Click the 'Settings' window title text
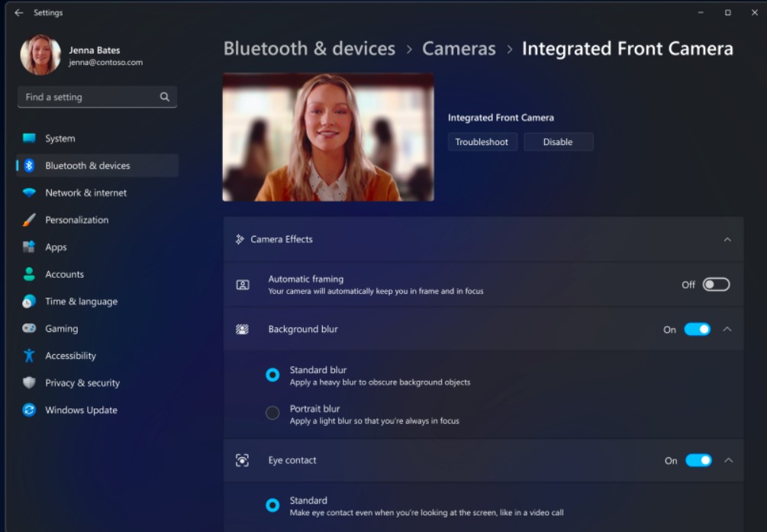This screenshot has width=767, height=532. (48, 13)
